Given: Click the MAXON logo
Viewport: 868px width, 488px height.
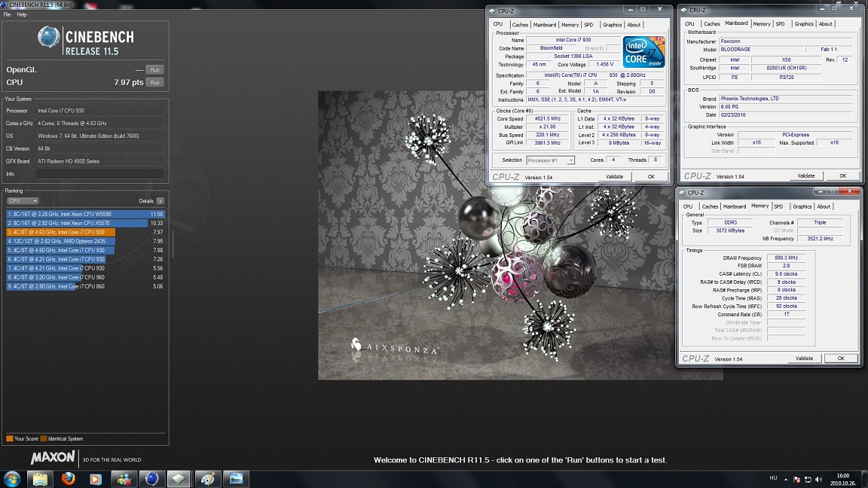Looking at the screenshot, I should [53, 458].
